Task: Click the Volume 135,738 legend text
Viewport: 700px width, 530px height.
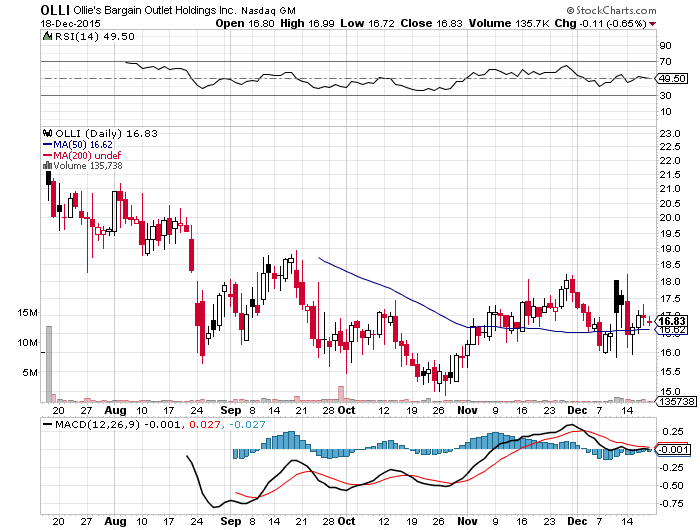Action: (x=88, y=166)
